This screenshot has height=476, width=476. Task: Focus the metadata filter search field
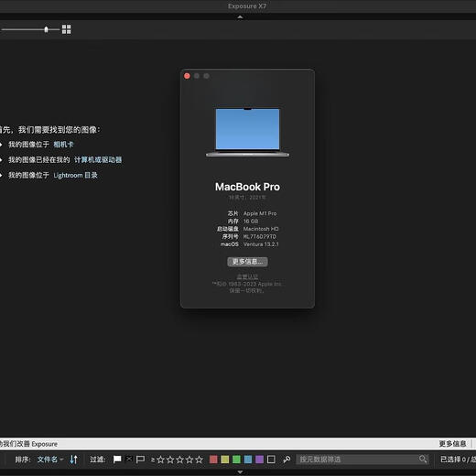point(362,460)
